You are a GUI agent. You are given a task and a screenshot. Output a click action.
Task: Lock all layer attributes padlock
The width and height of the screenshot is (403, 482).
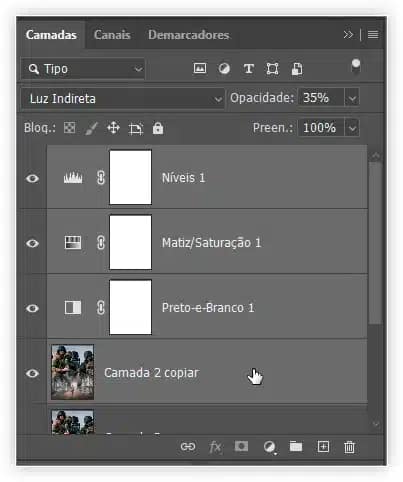(158, 128)
